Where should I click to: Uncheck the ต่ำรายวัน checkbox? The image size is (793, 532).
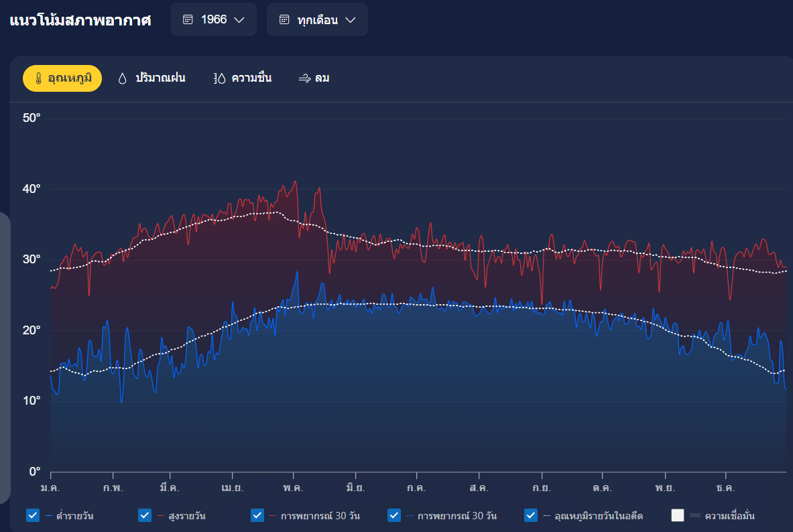pyautogui.click(x=32, y=515)
